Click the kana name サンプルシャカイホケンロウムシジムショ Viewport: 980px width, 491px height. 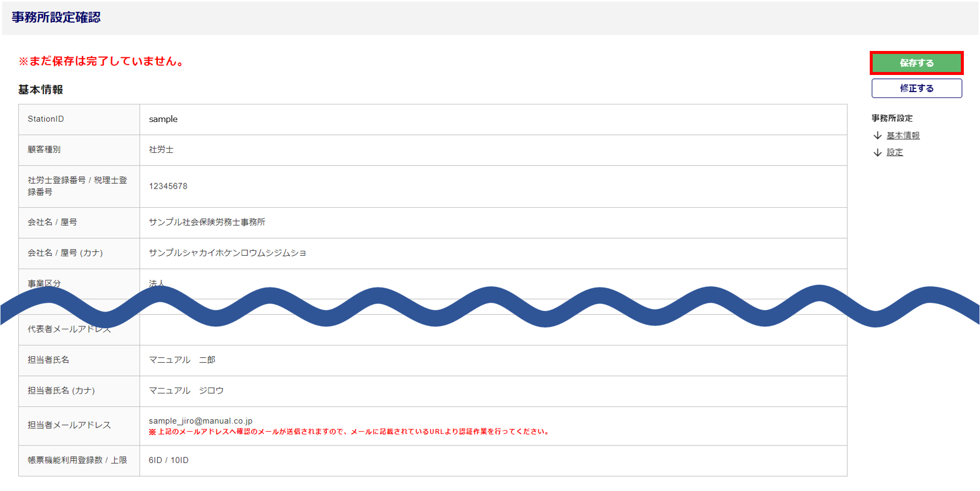pos(227,253)
